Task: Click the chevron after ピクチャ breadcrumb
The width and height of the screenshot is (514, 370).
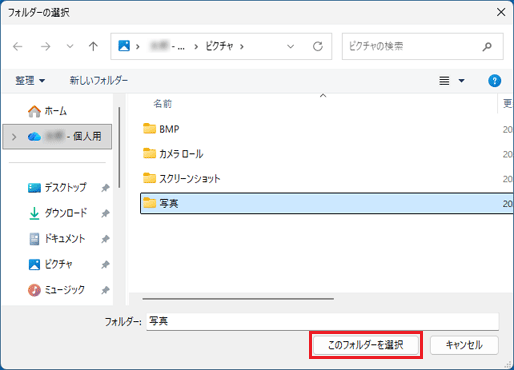Action: [x=242, y=46]
